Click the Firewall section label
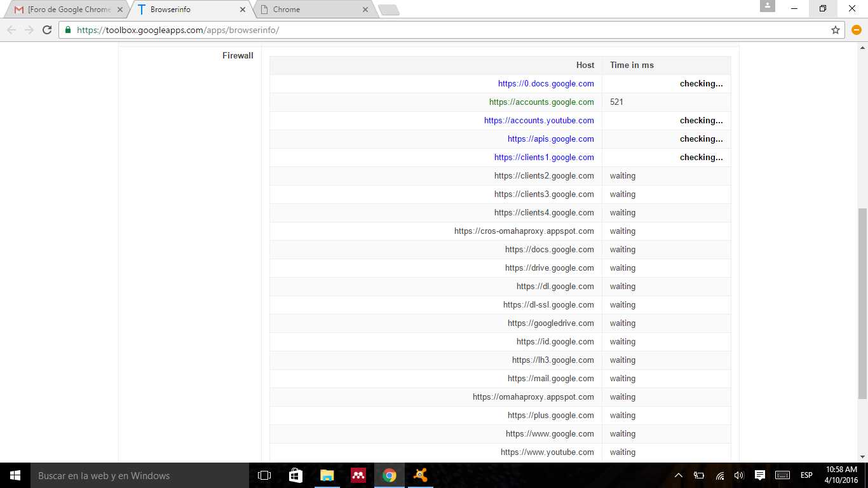This screenshot has width=868, height=488. [x=238, y=56]
